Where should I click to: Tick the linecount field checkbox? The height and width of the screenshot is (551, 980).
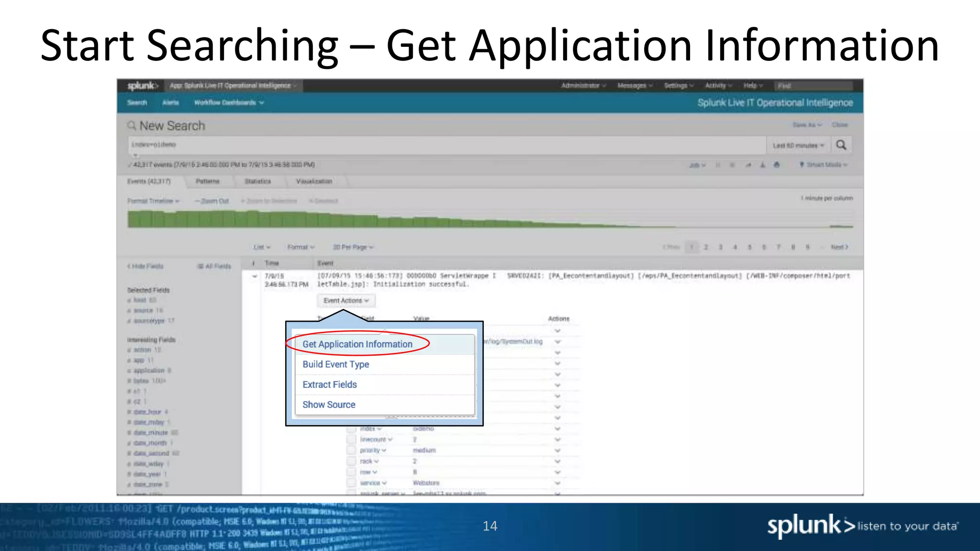351,440
